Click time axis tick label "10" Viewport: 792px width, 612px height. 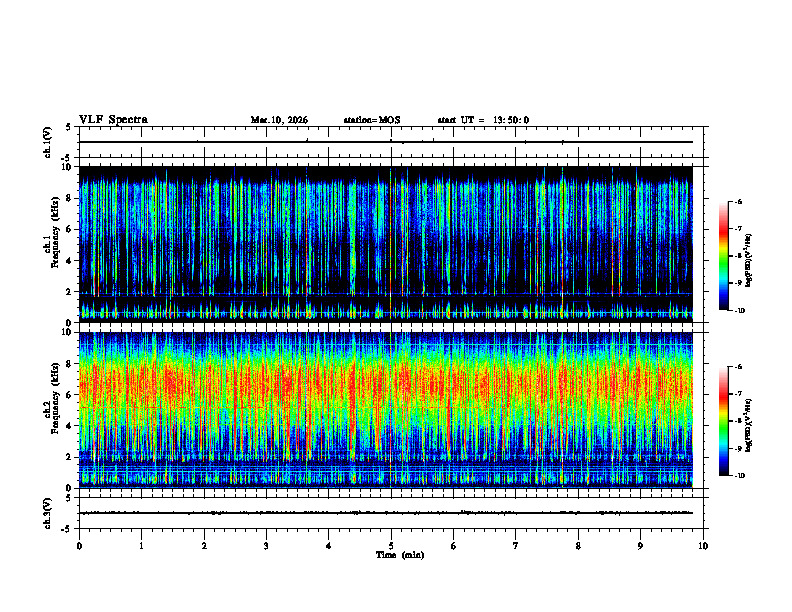coord(703,546)
